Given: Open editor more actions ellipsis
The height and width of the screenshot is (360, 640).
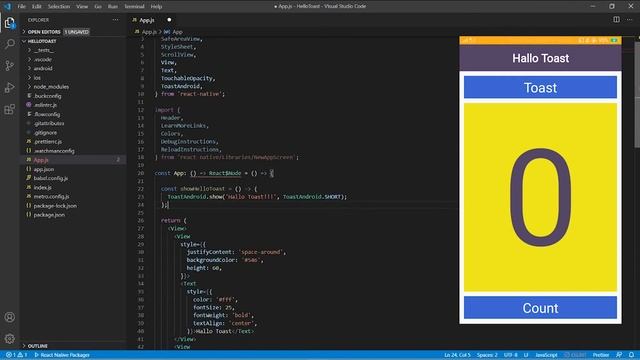Looking at the screenshot, I should click(x=629, y=20).
